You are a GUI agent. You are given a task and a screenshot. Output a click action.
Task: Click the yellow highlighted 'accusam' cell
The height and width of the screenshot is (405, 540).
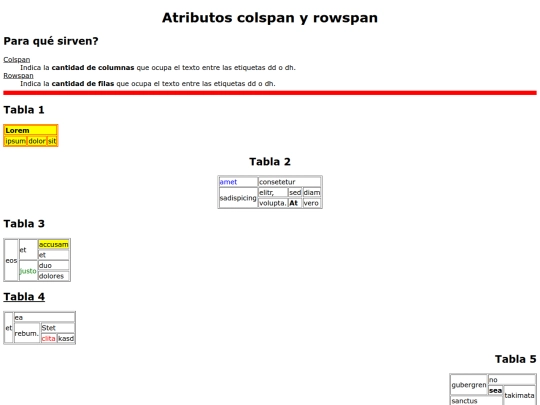54,245
